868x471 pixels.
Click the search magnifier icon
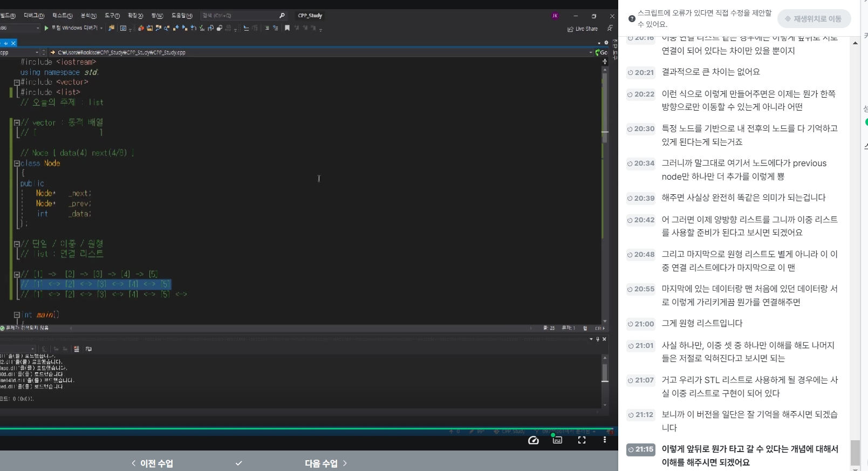click(x=282, y=16)
